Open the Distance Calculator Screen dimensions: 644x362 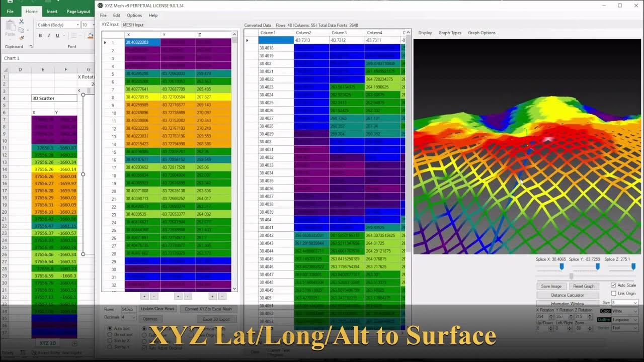[x=568, y=295]
